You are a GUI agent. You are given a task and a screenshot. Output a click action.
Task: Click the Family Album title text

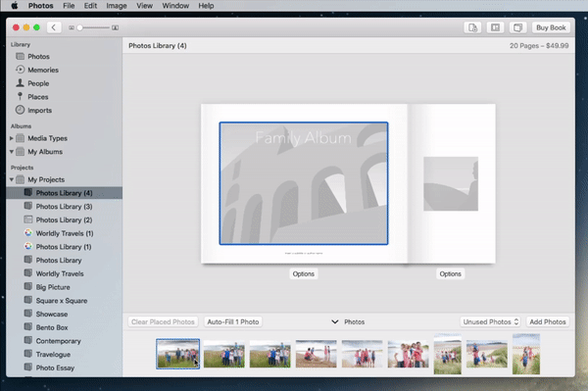304,138
